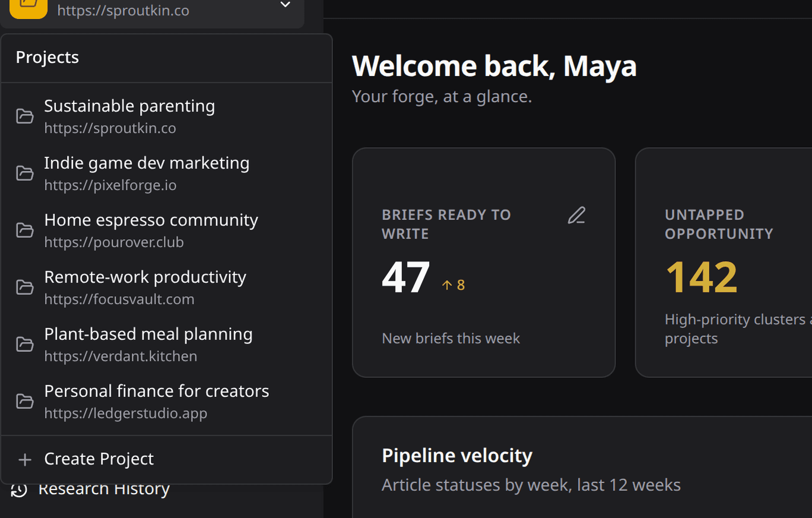Viewport: 812px width, 518px height.
Task: Choose the Home espresso community project
Action: (166, 230)
